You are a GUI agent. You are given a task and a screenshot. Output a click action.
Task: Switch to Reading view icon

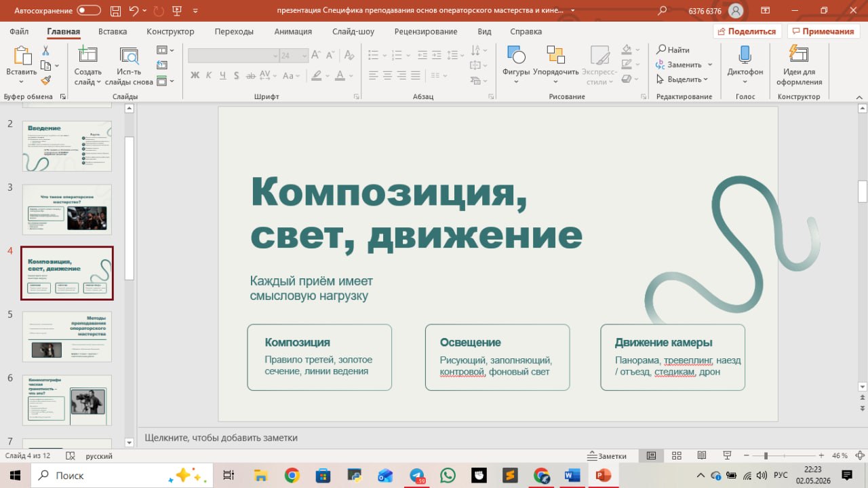tap(702, 455)
